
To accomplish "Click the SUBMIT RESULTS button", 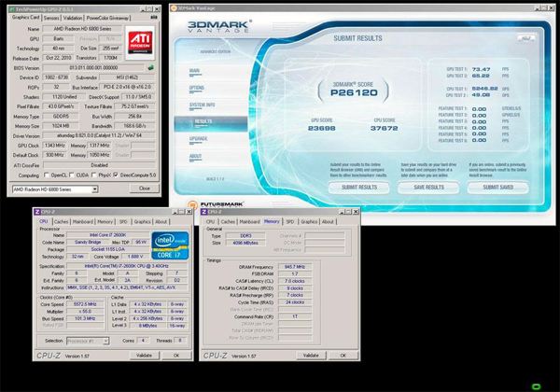I will 359,188.
